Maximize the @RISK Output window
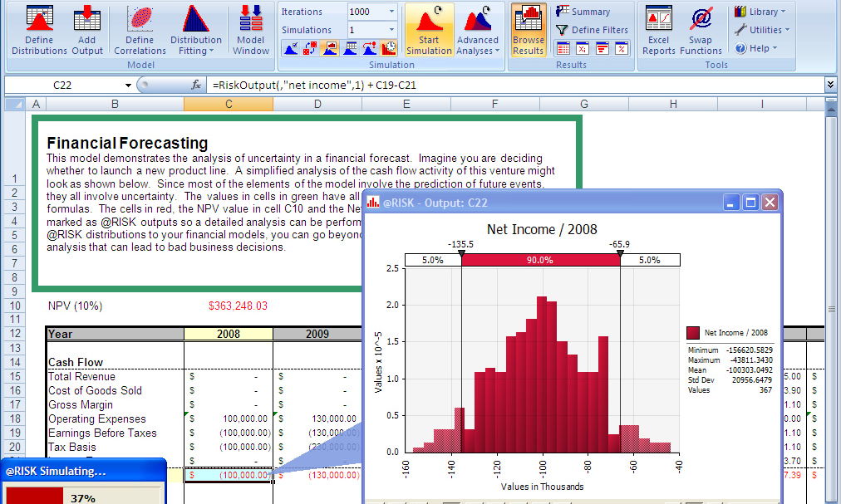Viewport: 841px width, 504px height. click(750, 202)
